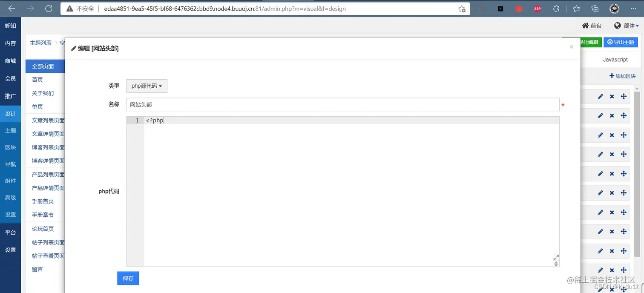Open the browser collections icon
This screenshot has height=293, width=644.
(595, 9)
